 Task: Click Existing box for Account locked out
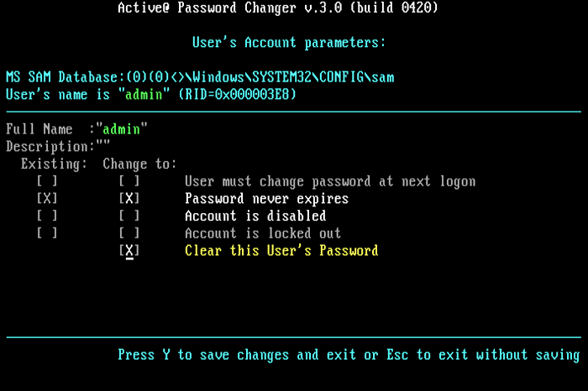[x=47, y=233]
